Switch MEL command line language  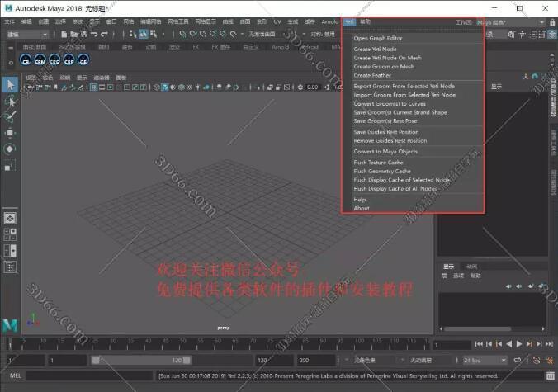coord(16,375)
